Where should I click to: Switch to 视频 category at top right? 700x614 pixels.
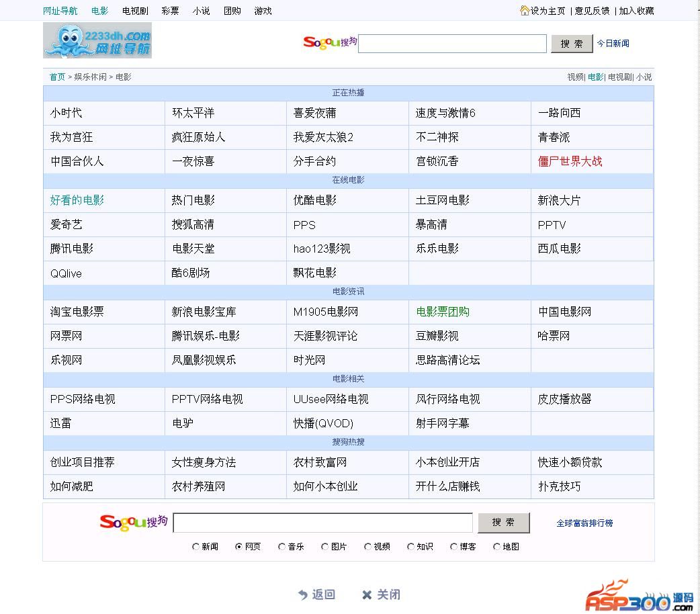click(576, 77)
